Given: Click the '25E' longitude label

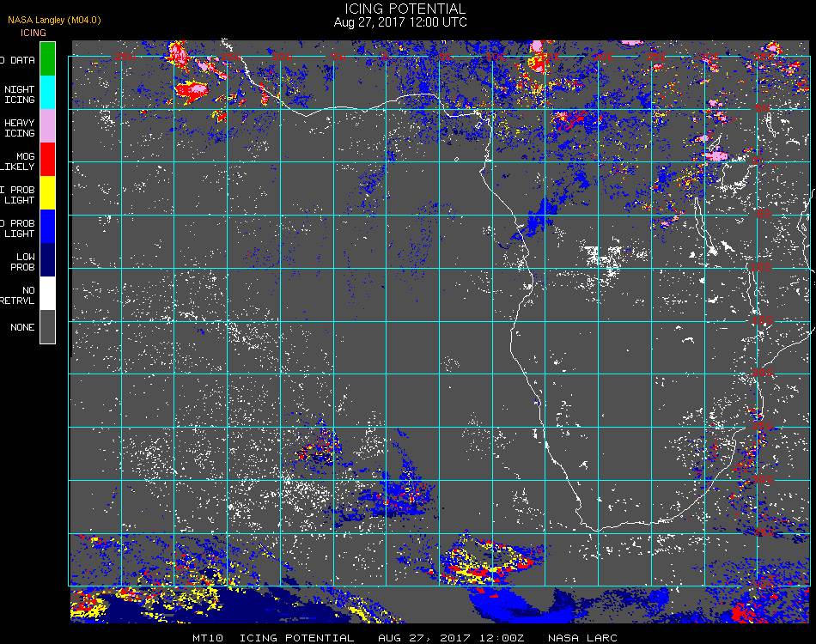Looking at the screenshot, I should (x=655, y=56).
